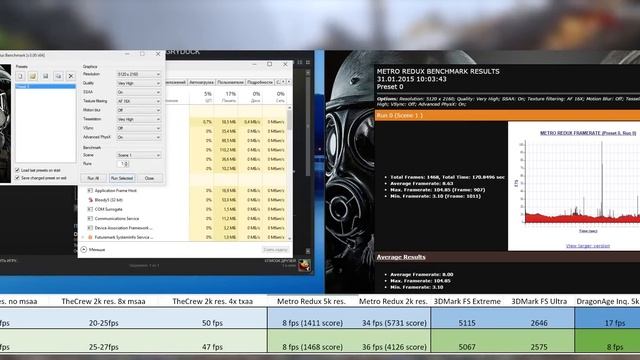Click the Close button in benchmark window
This screenshot has width=640, height=360.
149,178
